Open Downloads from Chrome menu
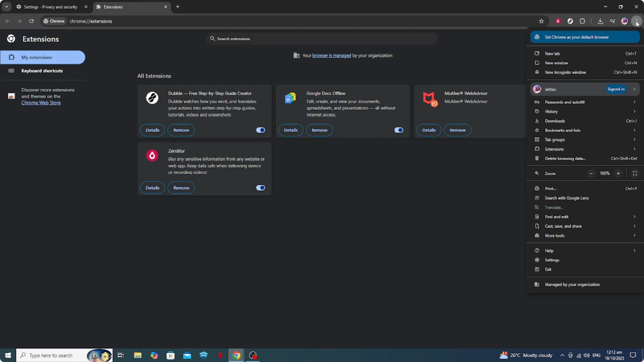Screen dimensions: 644x362 (x=585, y=121)
